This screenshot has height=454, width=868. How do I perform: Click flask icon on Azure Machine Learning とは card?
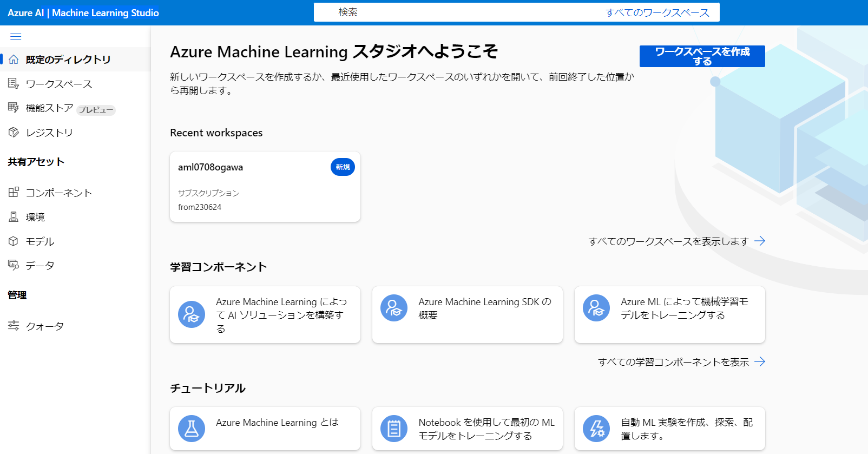192,429
